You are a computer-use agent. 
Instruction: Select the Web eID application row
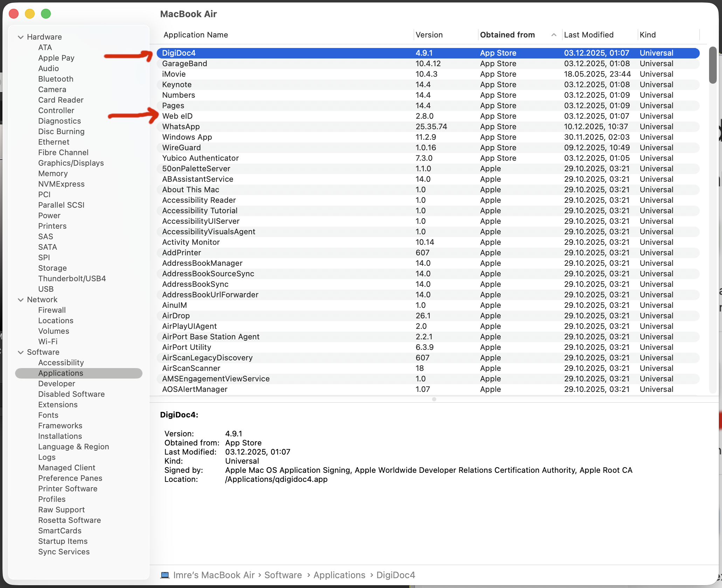[x=177, y=116]
